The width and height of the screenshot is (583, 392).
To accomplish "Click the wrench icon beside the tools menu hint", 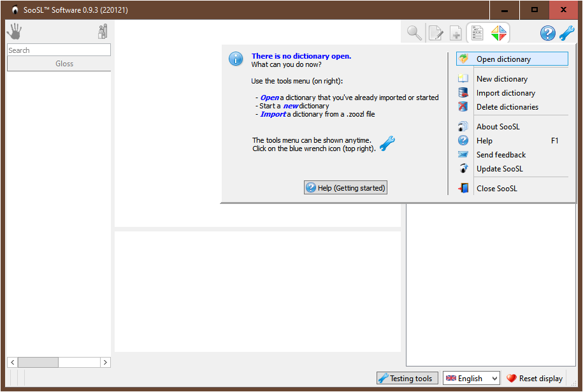I will [x=387, y=143].
